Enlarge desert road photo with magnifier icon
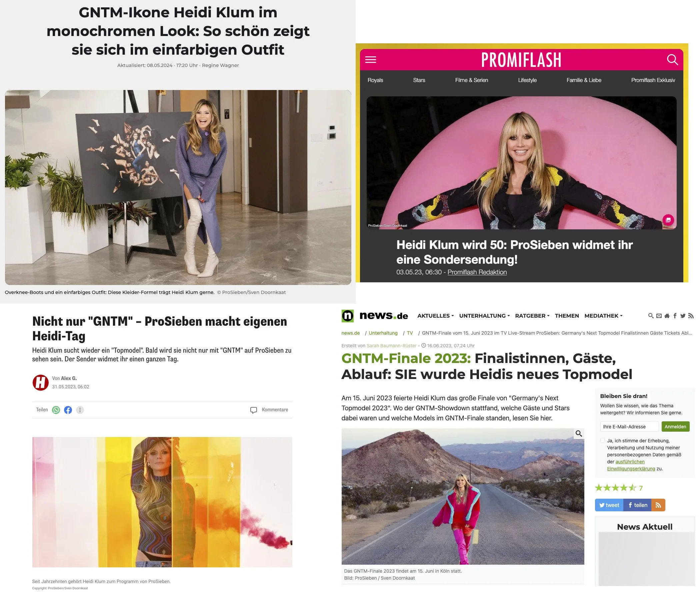700x592 pixels. (x=579, y=434)
